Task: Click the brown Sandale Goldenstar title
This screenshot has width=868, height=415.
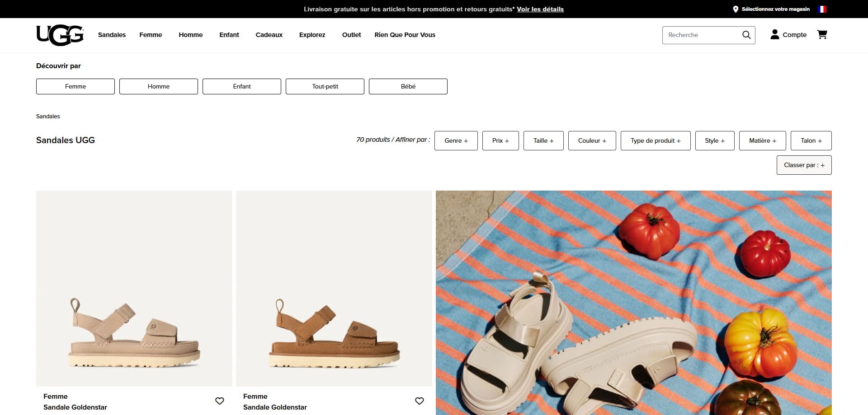Action: coord(275,407)
